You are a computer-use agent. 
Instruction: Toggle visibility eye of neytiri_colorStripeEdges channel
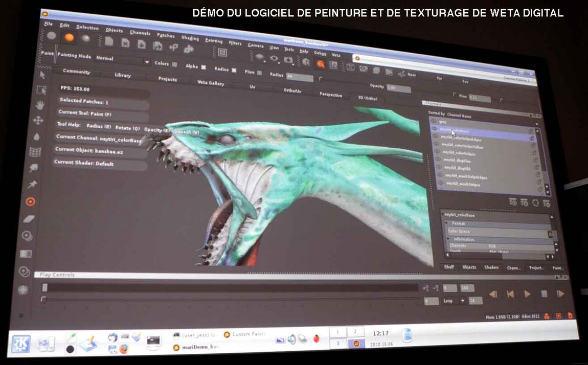tap(436, 136)
